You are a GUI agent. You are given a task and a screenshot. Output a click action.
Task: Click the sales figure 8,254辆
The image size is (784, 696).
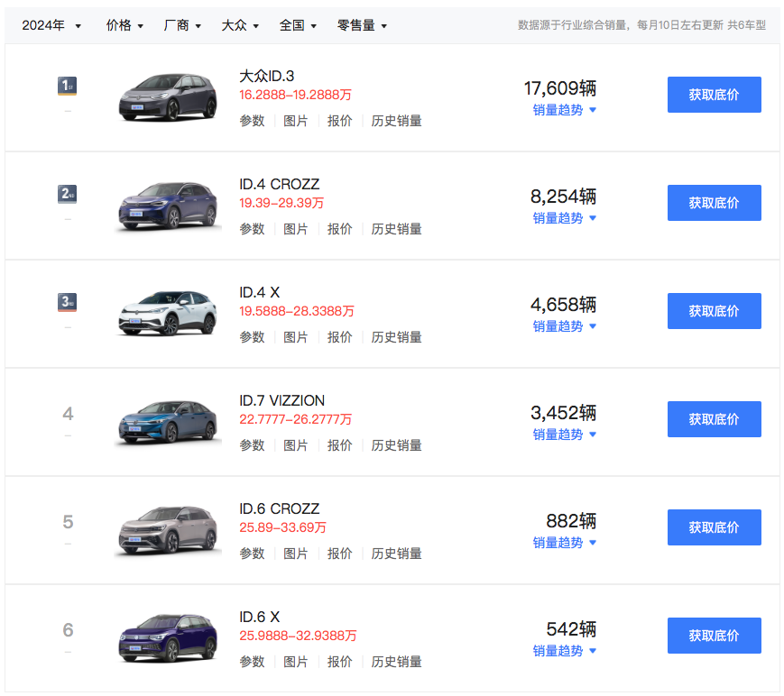coord(564,197)
